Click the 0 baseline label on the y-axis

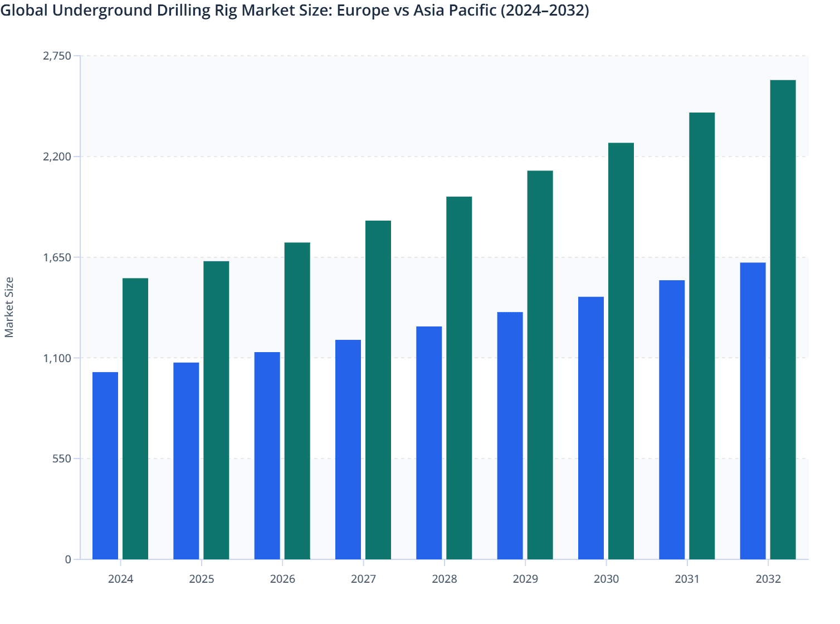point(68,560)
